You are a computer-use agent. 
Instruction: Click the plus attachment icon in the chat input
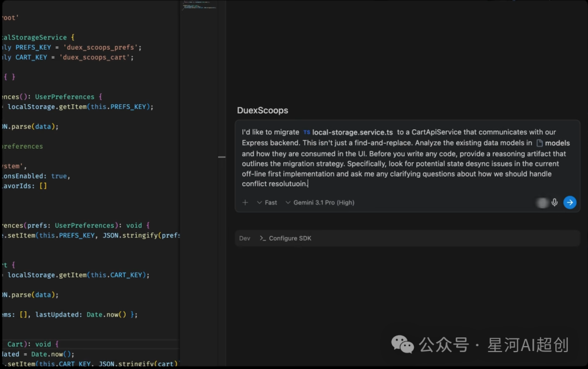click(246, 202)
